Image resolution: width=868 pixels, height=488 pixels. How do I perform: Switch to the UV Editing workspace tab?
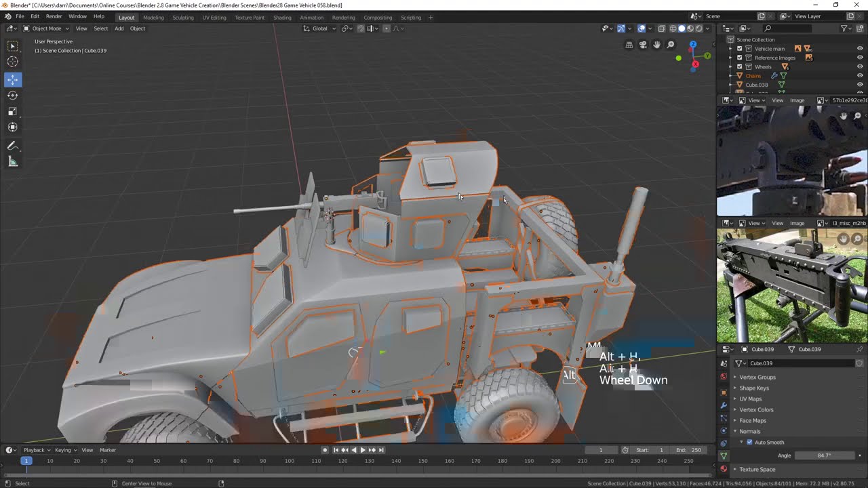214,17
